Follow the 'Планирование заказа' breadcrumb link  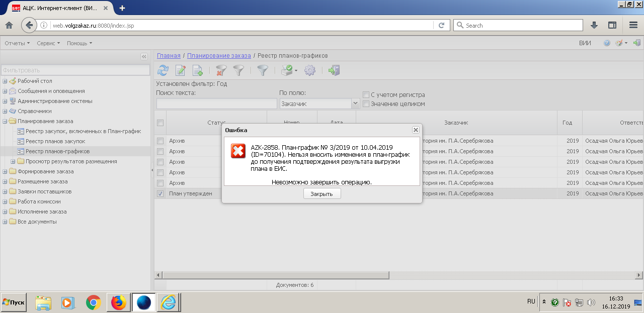point(219,56)
